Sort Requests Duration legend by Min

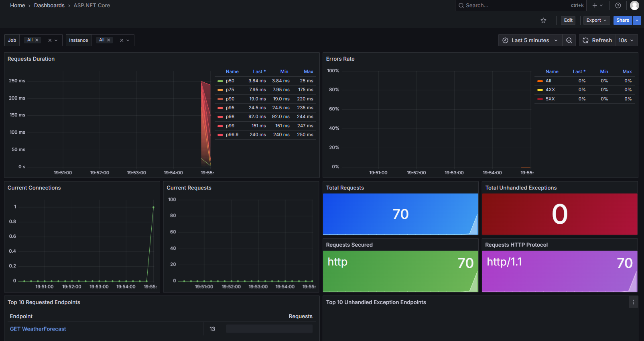(x=284, y=71)
